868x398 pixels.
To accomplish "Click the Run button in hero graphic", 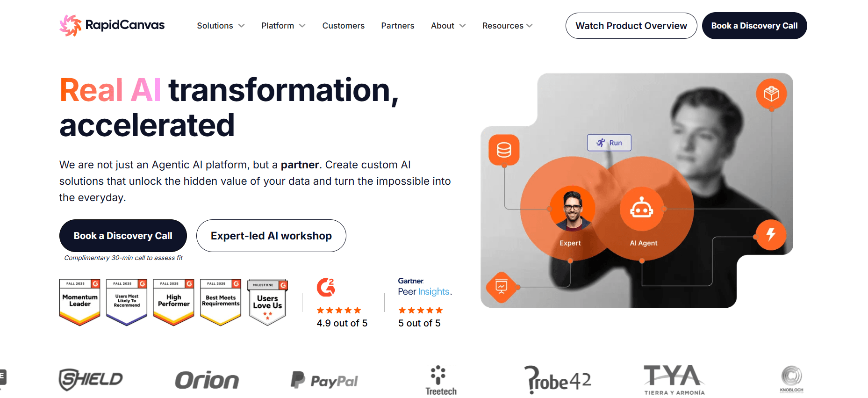I will [x=610, y=143].
